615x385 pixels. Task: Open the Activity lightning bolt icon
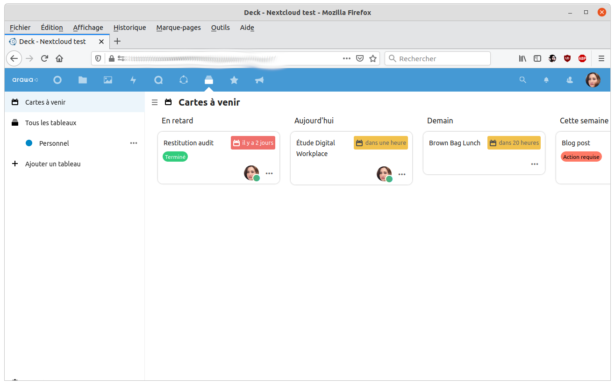coord(133,80)
